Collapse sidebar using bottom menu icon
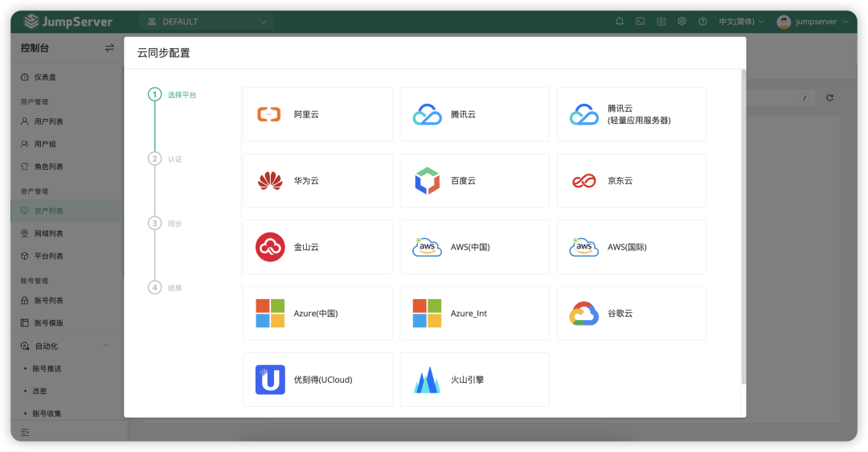 tap(25, 432)
